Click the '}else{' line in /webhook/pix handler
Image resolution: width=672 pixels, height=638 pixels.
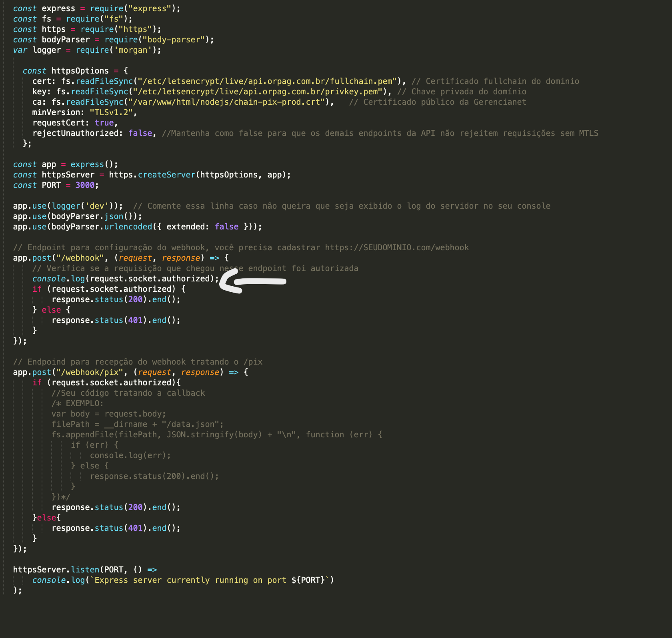click(x=46, y=518)
